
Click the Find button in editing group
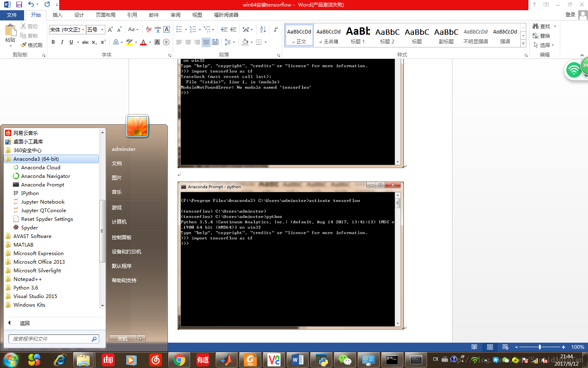(541, 26)
